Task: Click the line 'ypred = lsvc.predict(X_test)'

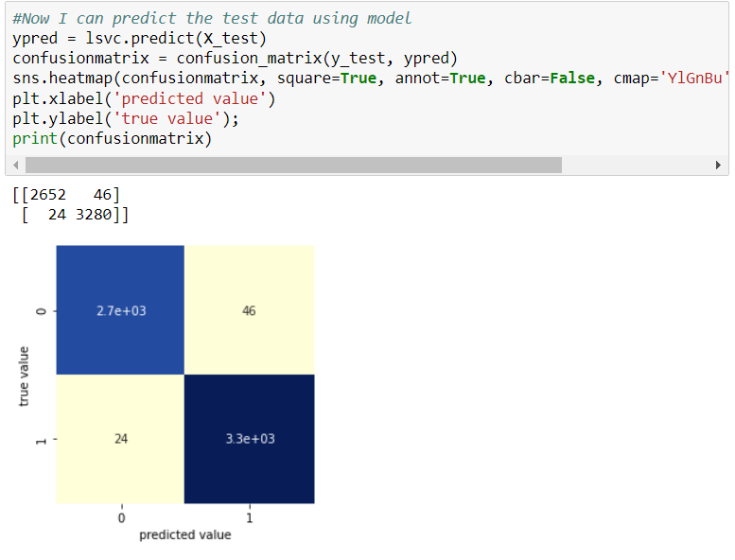Action: (140, 38)
